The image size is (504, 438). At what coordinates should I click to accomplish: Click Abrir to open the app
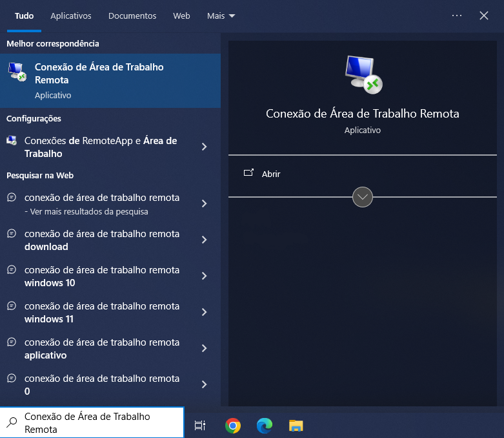(x=271, y=174)
